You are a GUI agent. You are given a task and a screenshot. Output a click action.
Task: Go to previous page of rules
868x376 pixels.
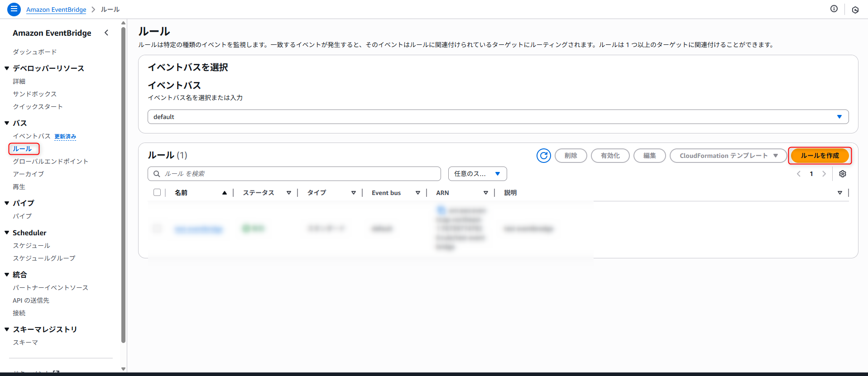[x=799, y=174]
